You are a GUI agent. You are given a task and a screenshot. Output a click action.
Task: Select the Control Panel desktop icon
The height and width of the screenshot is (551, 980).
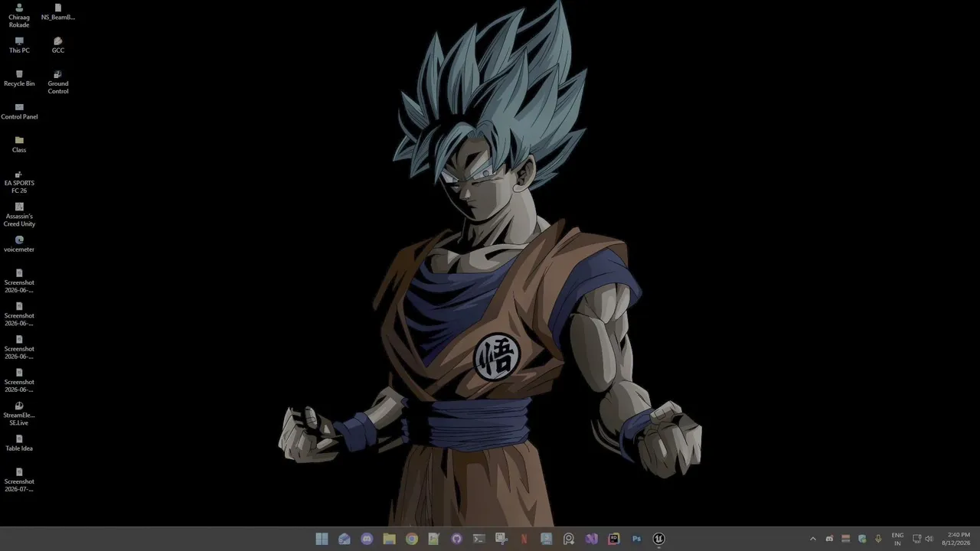click(x=19, y=112)
